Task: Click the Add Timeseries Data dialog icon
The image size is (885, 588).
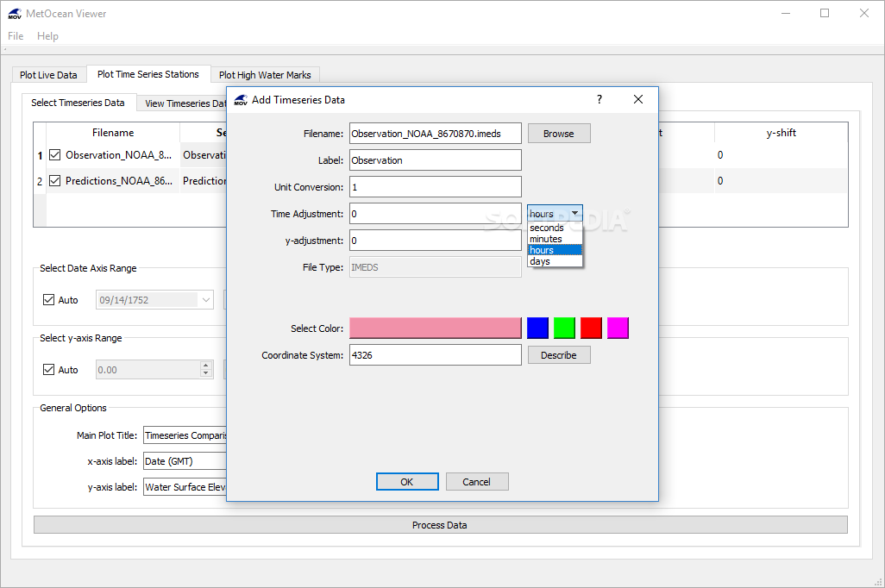Action: click(x=241, y=100)
